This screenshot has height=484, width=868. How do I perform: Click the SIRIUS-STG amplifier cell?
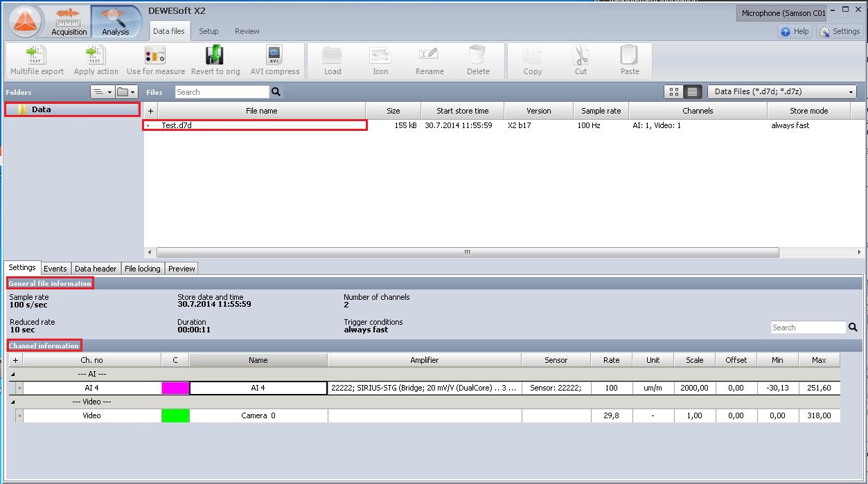tap(425, 388)
